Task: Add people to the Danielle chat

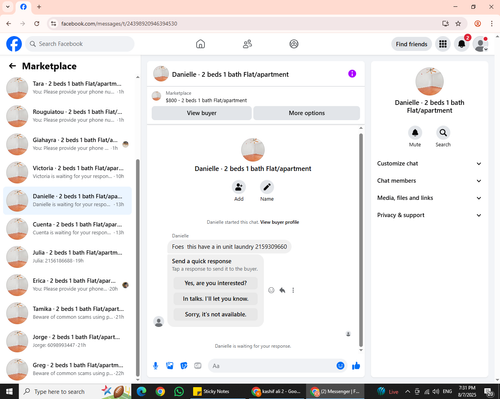Action: click(x=239, y=187)
